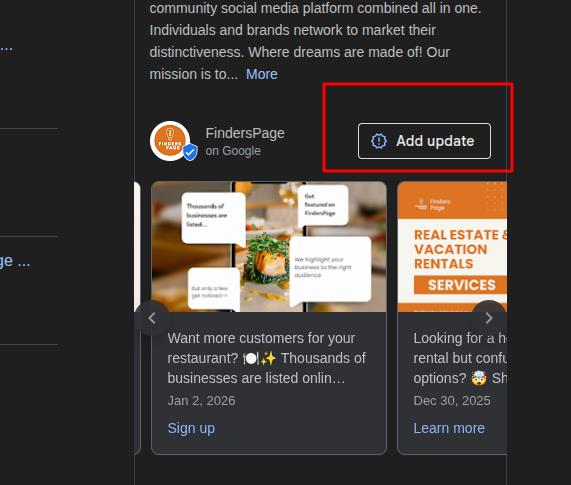571x485 pixels.
Task: Click the 'Thousands of businesses are listed' bubble
Action: tap(213, 218)
